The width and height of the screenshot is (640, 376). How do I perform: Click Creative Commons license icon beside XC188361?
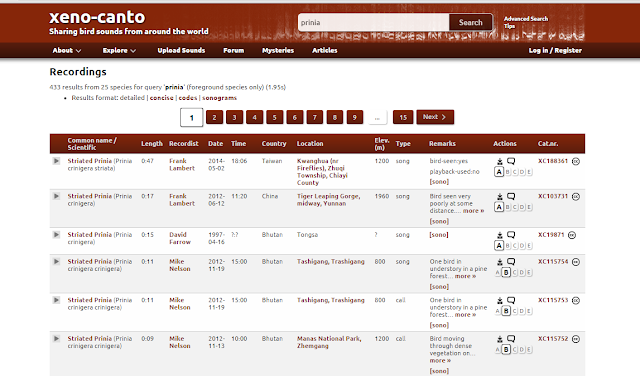[x=576, y=161]
